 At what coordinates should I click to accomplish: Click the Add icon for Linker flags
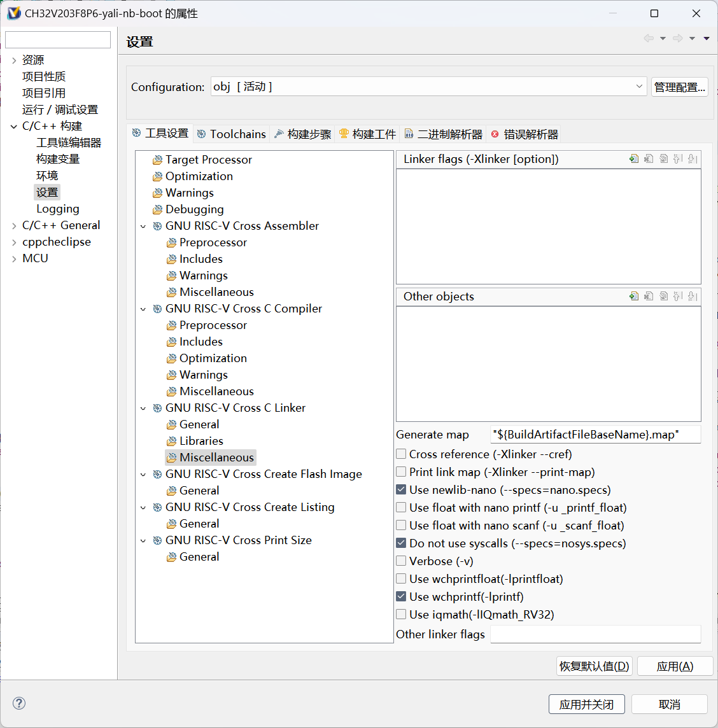[633, 159]
